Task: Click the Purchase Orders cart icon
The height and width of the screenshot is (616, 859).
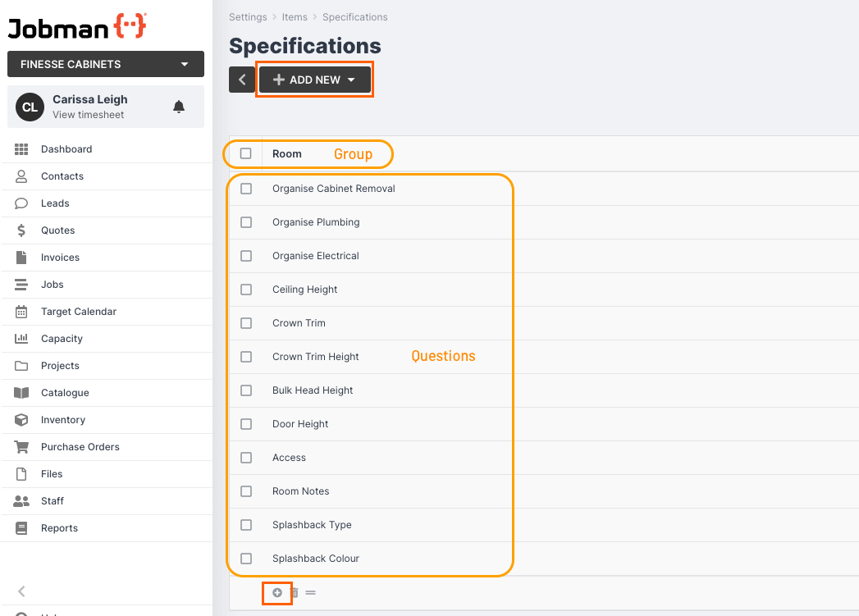Action: pos(21,447)
